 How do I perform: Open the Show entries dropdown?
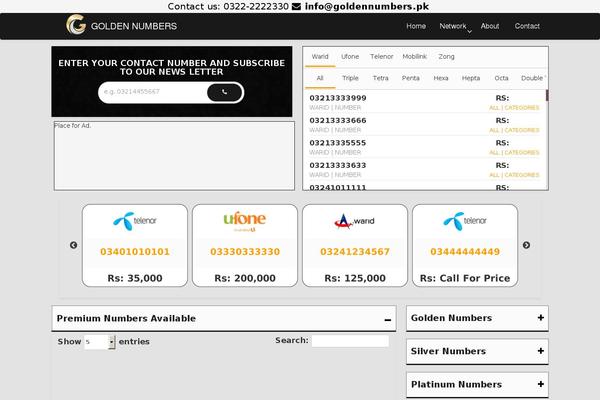point(100,342)
